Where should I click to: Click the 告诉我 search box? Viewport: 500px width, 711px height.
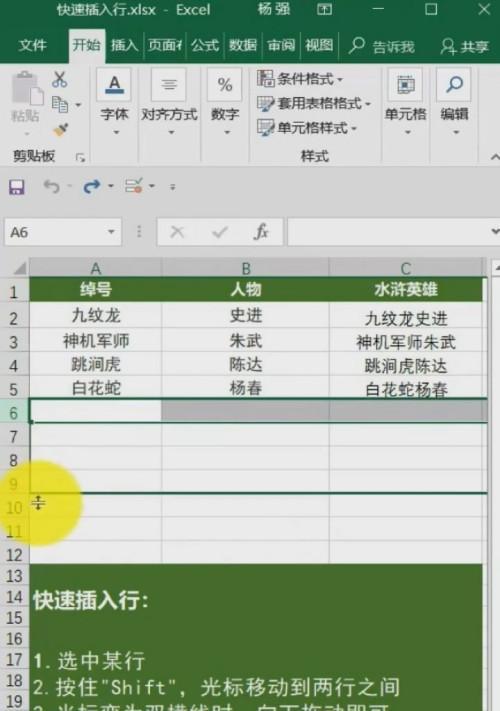point(382,46)
